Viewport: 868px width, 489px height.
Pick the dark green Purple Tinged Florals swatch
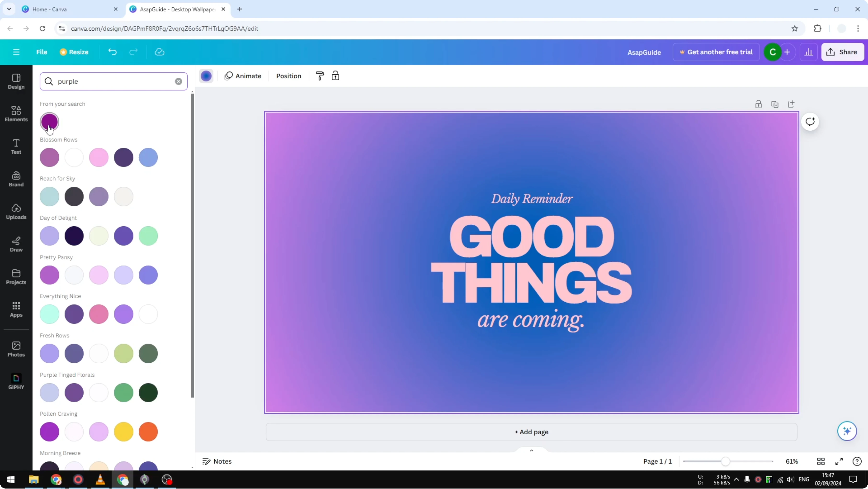[x=148, y=393]
